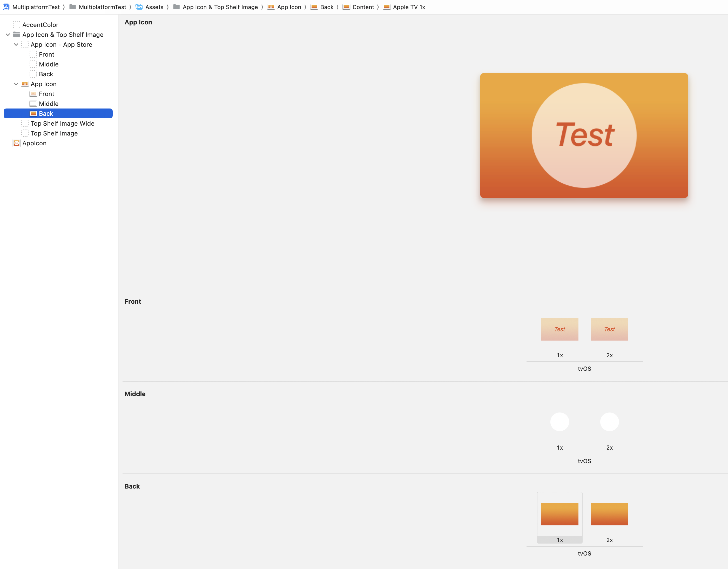This screenshot has width=728, height=569.
Task: Click Assets catalog icon in breadcrumb
Action: pyautogui.click(x=139, y=7)
